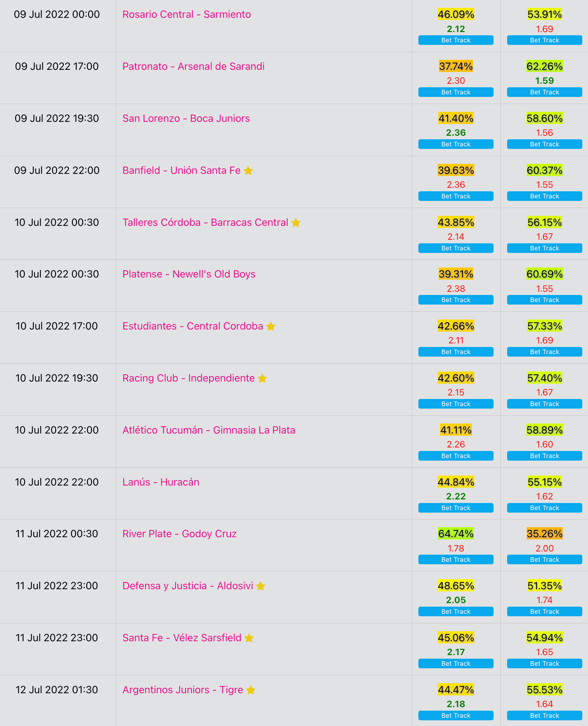Open Platense - Newell's Old Boys match
Screen dimensions: 588x726
tap(189, 274)
